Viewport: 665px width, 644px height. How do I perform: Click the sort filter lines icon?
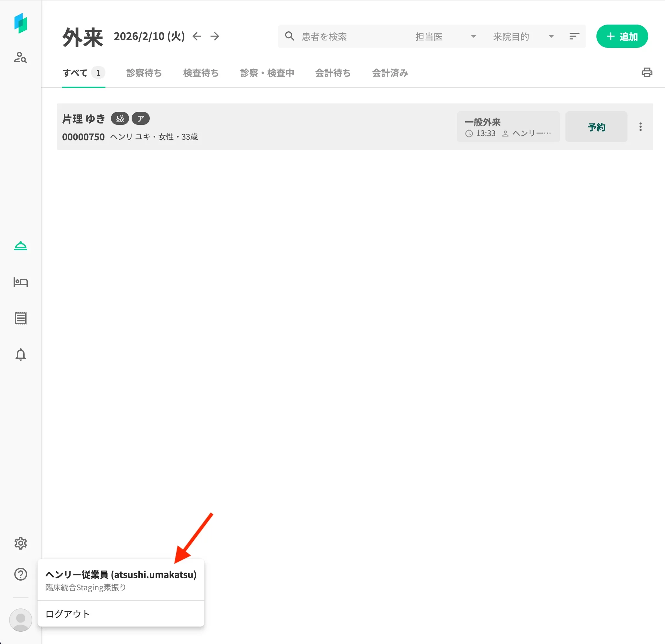point(574,36)
